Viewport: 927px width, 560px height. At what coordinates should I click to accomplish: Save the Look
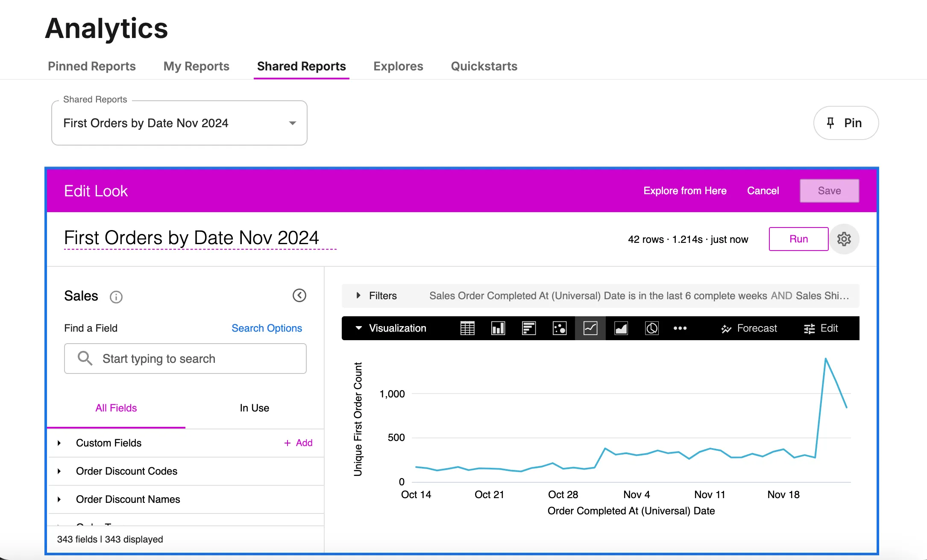pos(830,191)
